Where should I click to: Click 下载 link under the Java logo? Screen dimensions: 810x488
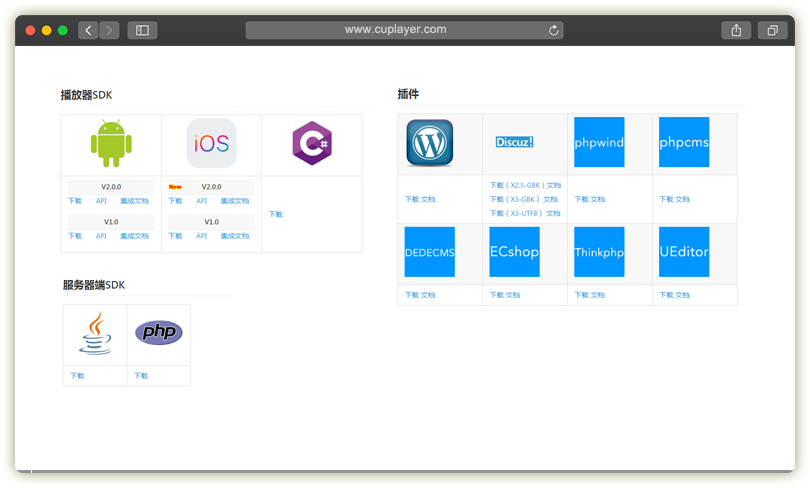point(77,376)
